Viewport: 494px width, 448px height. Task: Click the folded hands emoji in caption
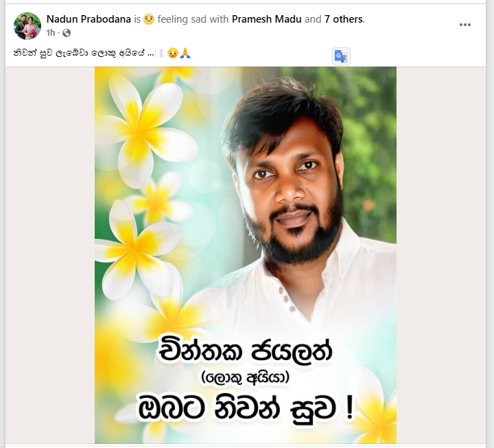(x=185, y=53)
